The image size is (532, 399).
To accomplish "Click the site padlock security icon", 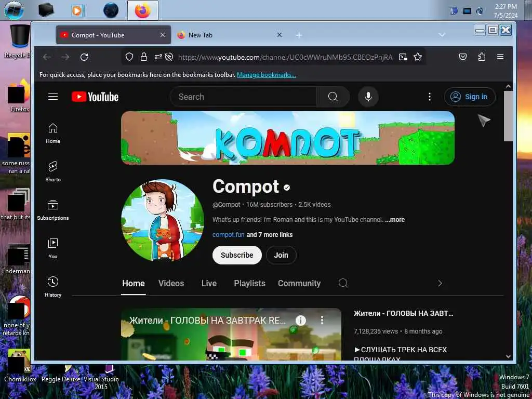I will [144, 57].
